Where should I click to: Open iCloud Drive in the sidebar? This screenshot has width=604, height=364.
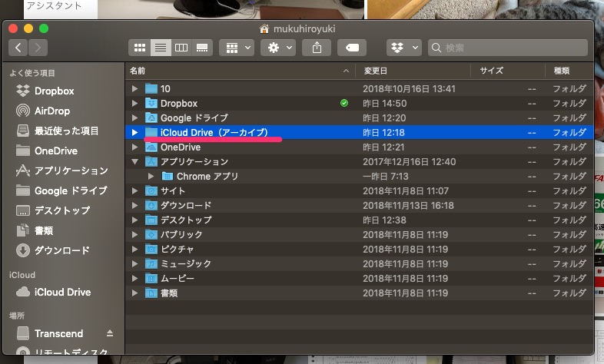pos(54,292)
